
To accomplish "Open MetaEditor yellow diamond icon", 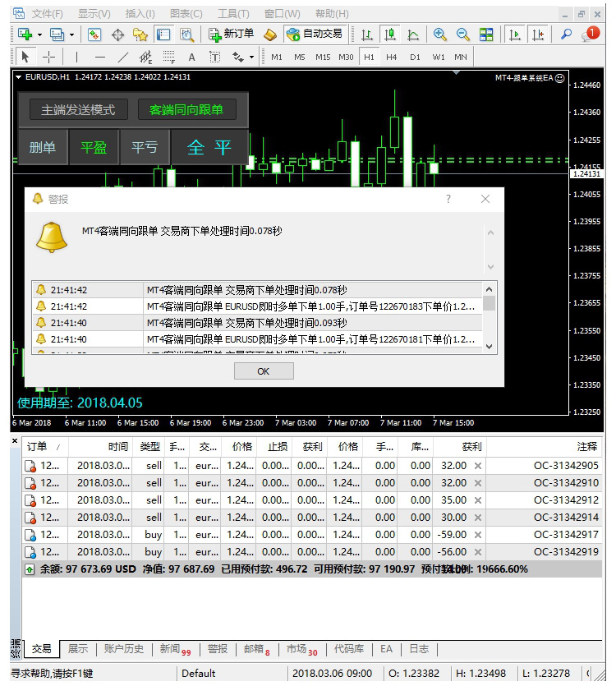I will tap(270, 35).
